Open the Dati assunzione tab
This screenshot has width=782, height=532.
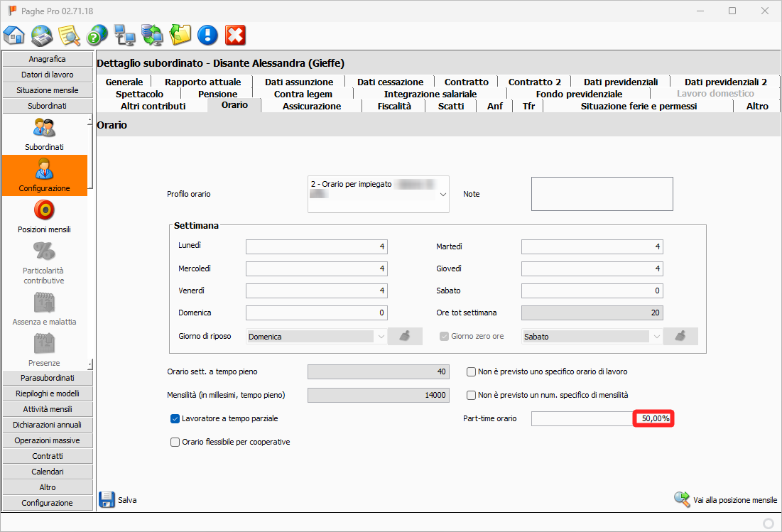pos(299,82)
